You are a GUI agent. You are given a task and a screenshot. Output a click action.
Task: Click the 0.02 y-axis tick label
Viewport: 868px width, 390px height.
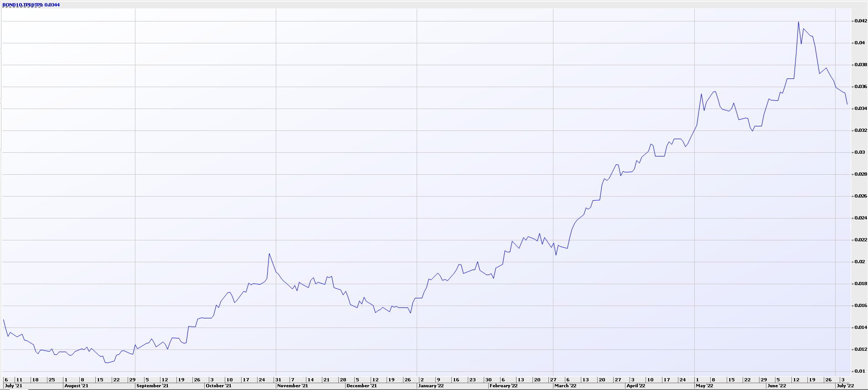(859, 262)
